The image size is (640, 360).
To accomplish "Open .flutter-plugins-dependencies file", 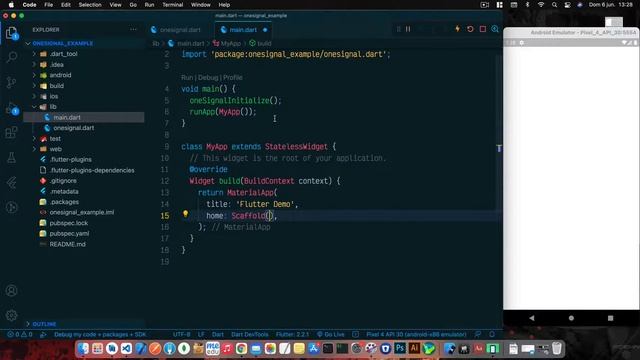I will tap(92, 170).
